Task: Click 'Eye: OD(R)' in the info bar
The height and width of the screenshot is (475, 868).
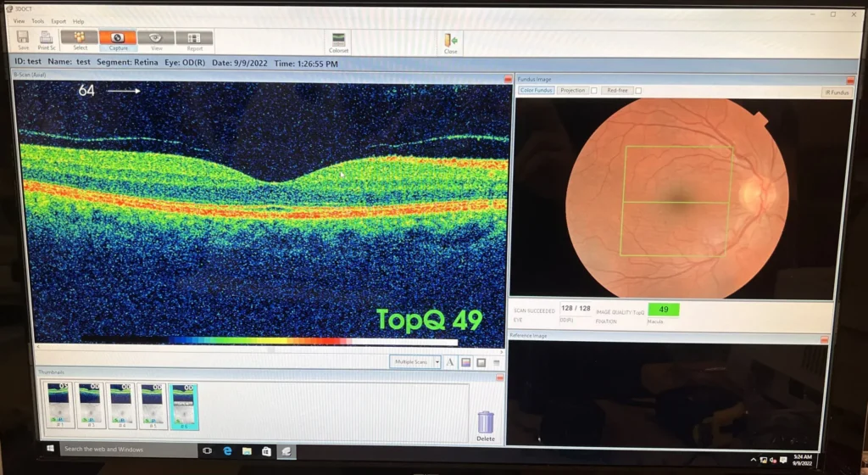Action: tap(185, 63)
